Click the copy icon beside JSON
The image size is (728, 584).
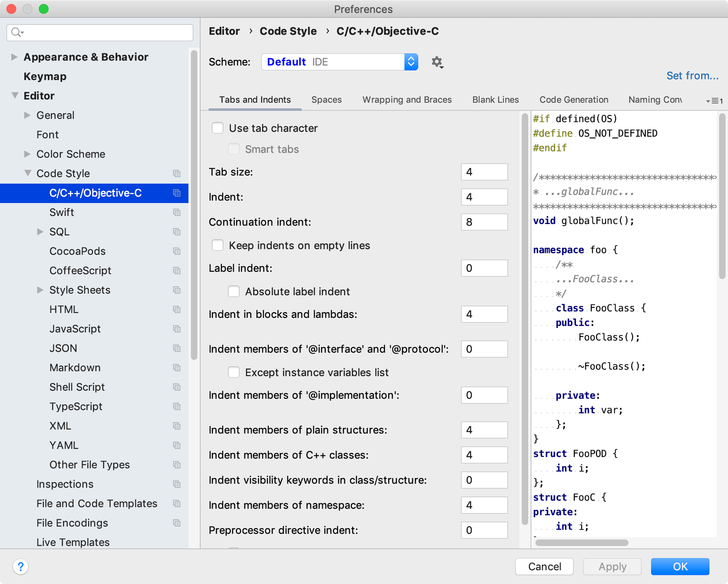click(x=177, y=348)
